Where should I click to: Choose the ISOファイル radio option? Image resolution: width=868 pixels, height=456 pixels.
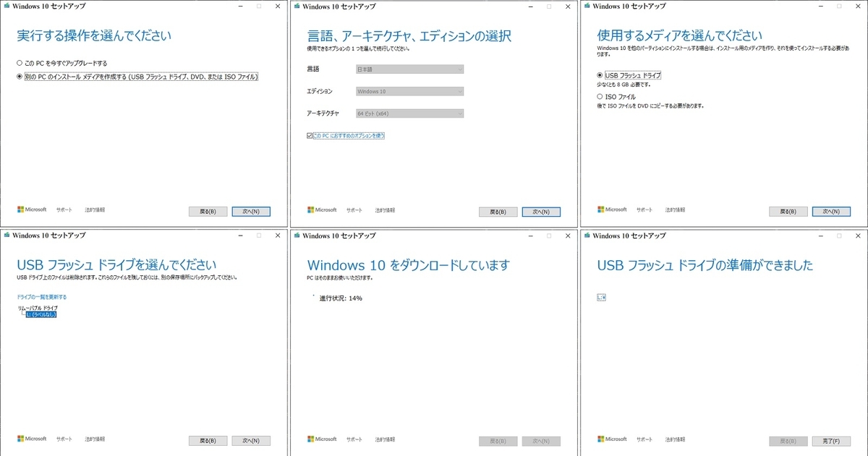(600, 96)
